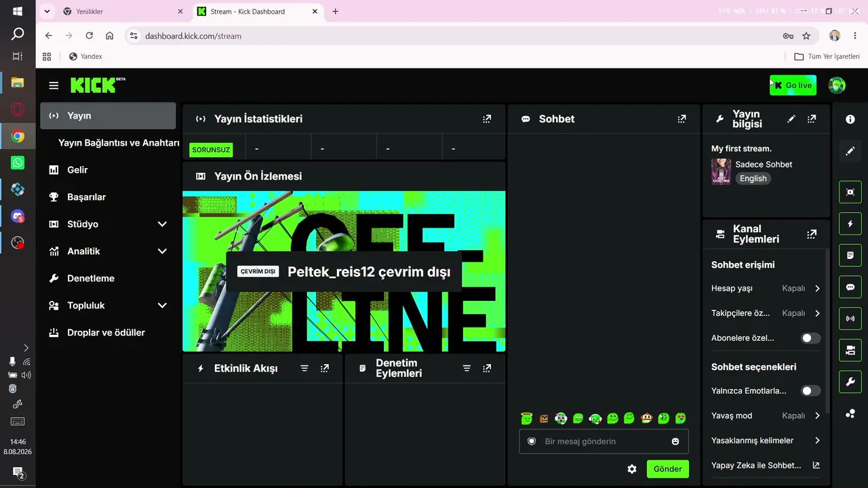Click the three-dots icon in right rail
This screenshot has height=488, width=868.
(850, 414)
